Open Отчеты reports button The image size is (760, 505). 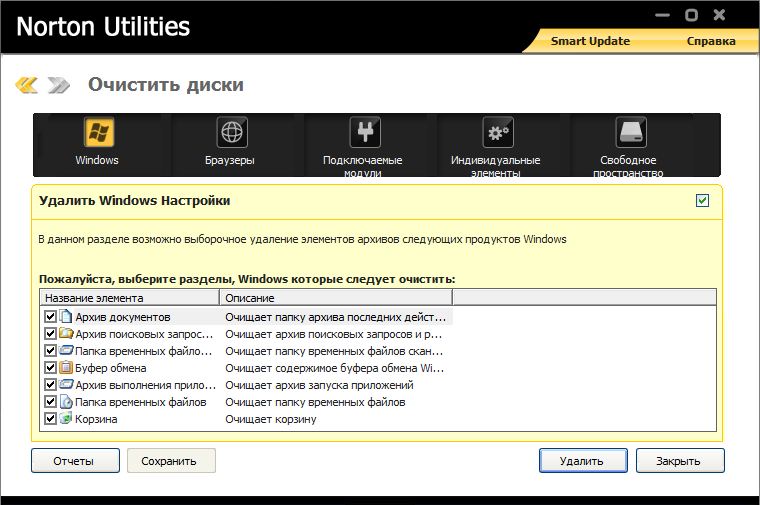pyautogui.click(x=74, y=461)
